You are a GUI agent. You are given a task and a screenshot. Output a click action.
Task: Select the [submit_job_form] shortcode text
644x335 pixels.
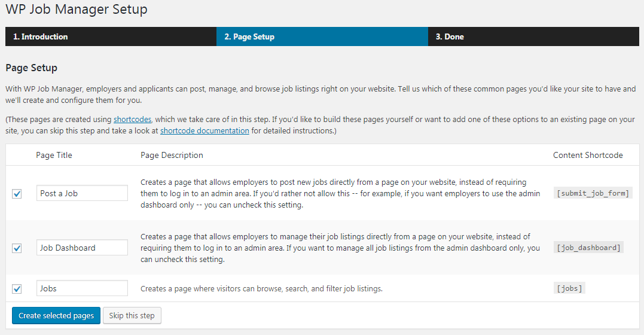(x=593, y=193)
